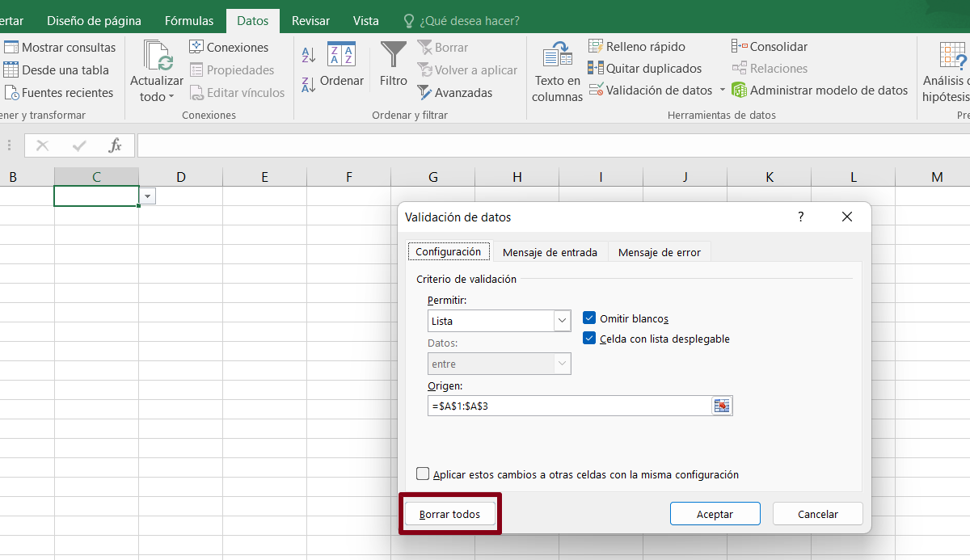Screen dimensions: 970x560
Task: Uncheck Omitir blancos
Action: [x=589, y=318]
